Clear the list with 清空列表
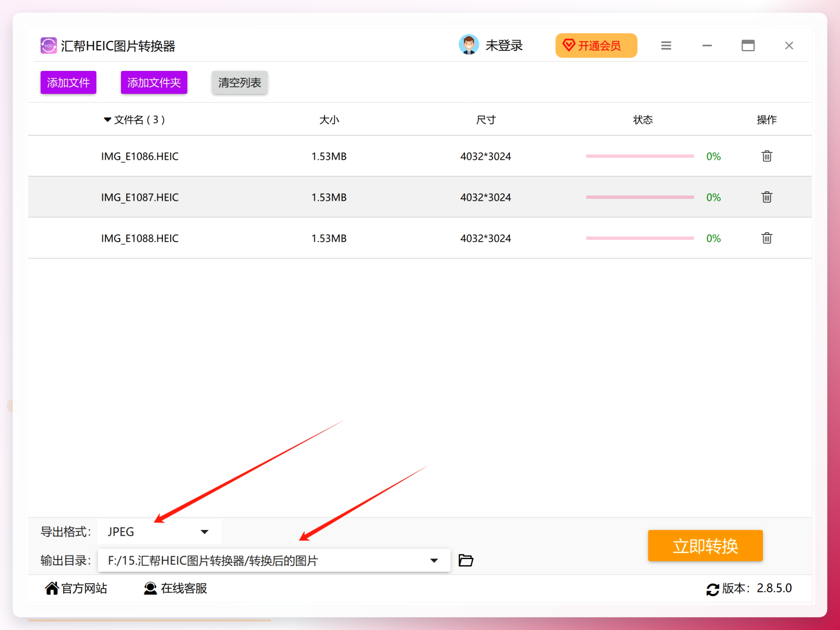 click(239, 82)
